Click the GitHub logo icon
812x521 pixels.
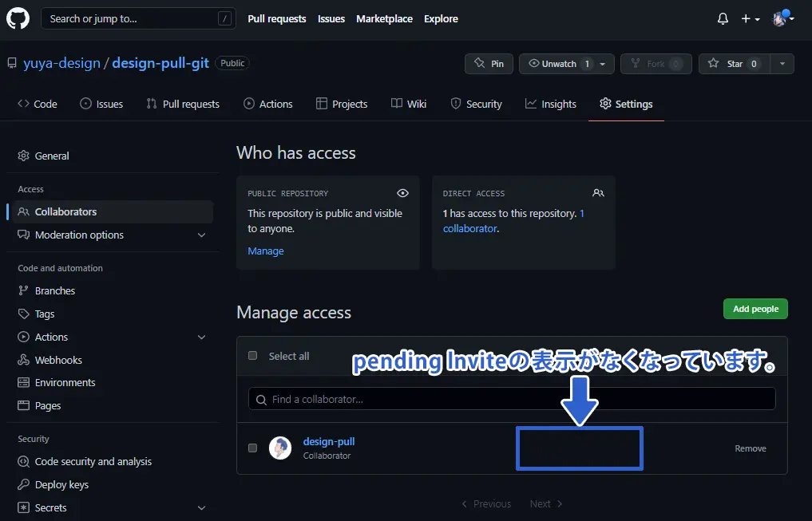tap(18, 18)
